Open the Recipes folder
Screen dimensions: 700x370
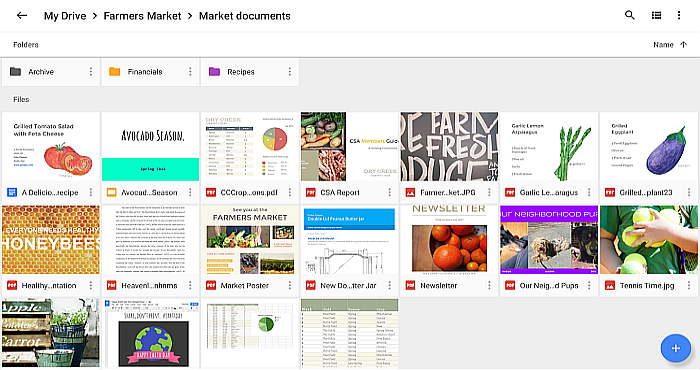250,71
